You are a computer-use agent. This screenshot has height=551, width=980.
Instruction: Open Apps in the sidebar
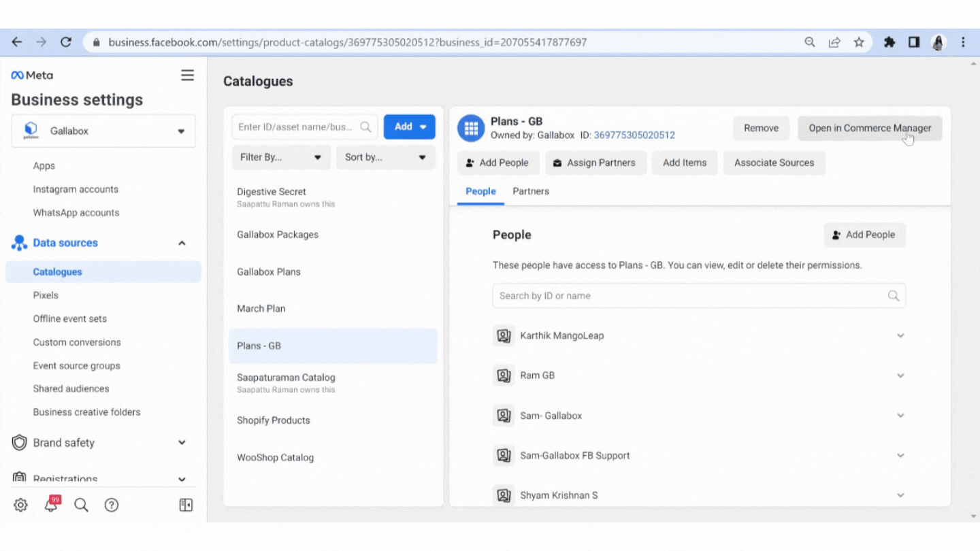(44, 166)
